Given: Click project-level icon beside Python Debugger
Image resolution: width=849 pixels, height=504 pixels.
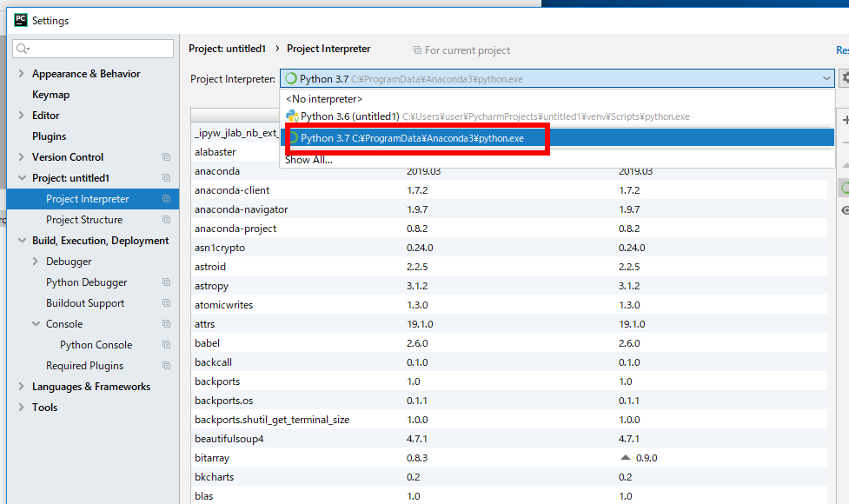Looking at the screenshot, I should coord(166,282).
